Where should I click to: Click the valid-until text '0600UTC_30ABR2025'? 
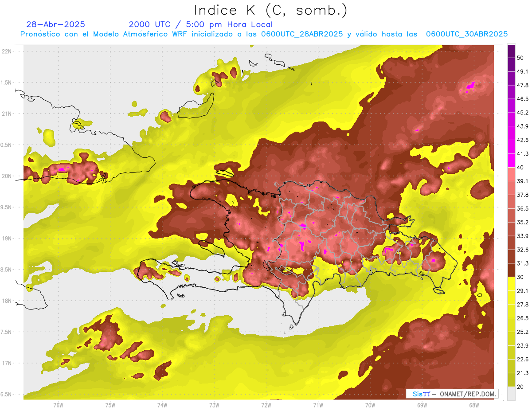point(466,34)
